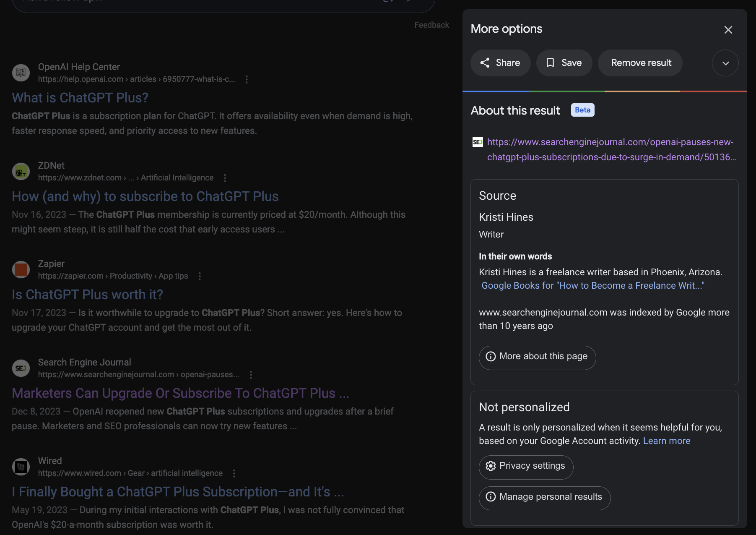Viewport: 756px width, 535px height.
Task: Click the Wired favicon
Action: point(21,467)
